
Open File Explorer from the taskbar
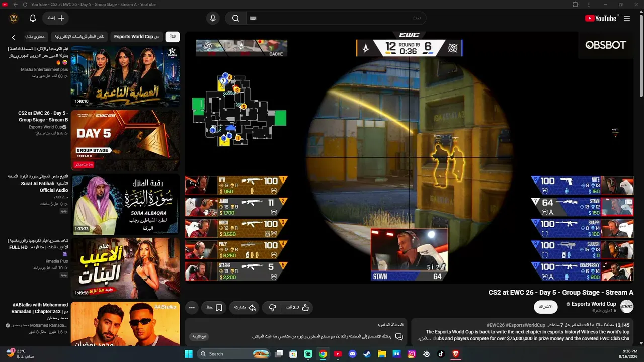[382, 354]
